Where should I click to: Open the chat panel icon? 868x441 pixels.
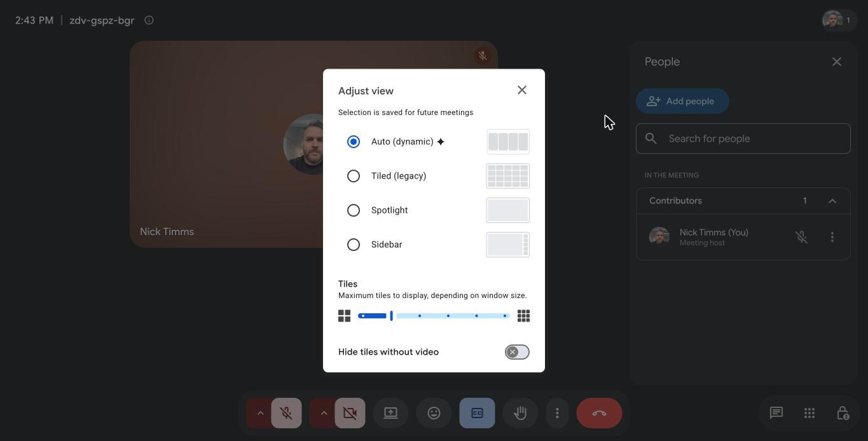pyautogui.click(x=776, y=413)
